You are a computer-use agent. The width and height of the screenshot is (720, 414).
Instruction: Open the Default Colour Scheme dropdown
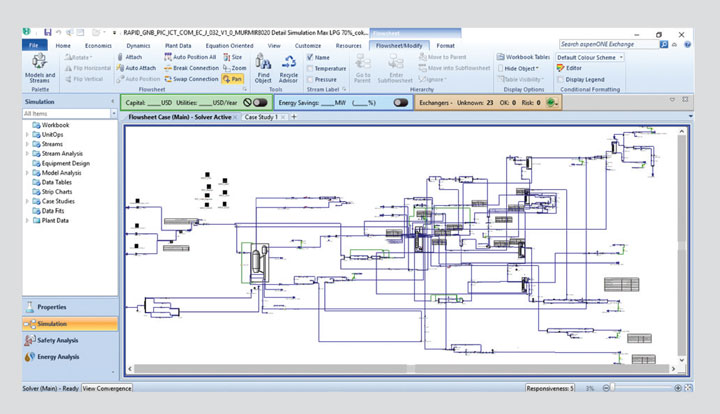[x=590, y=57]
